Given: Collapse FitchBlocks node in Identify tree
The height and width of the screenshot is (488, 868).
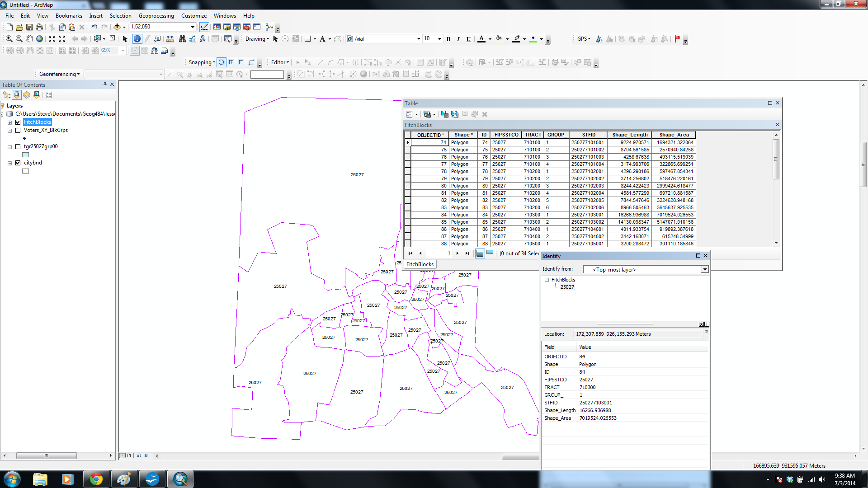Looking at the screenshot, I should click(x=547, y=280).
